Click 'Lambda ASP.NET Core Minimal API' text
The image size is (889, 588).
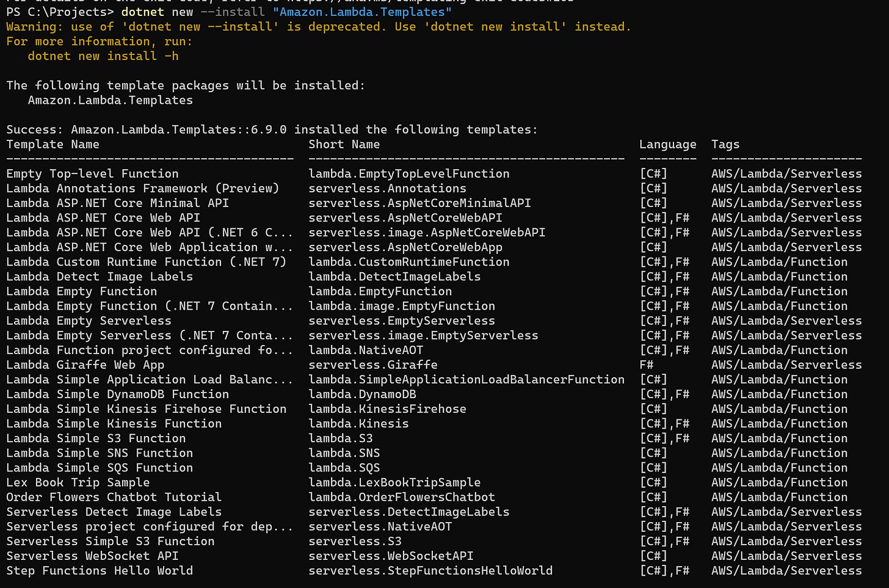pos(118,203)
